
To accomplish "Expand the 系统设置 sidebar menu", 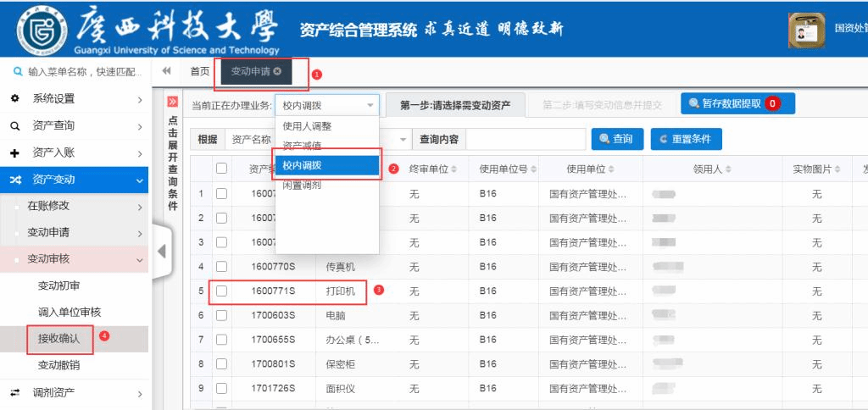I will pyautogui.click(x=75, y=99).
